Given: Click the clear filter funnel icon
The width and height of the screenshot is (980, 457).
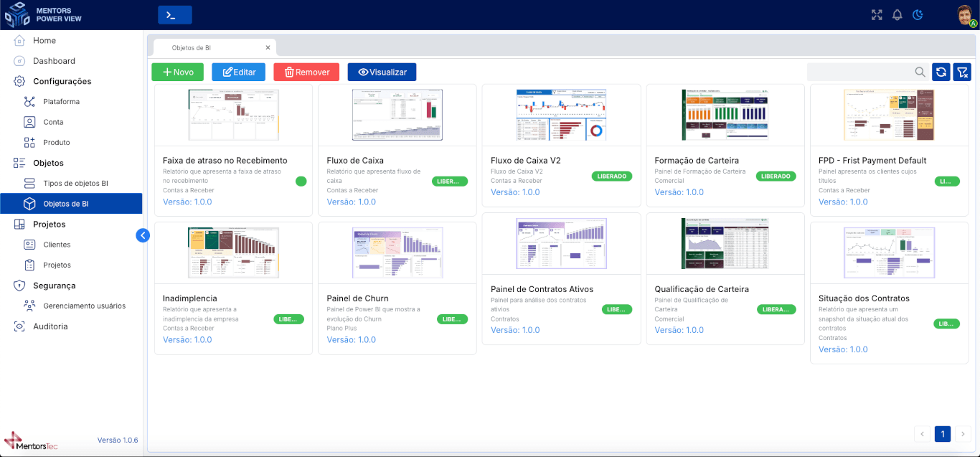Looking at the screenshot, I should [x=962, y=72].
